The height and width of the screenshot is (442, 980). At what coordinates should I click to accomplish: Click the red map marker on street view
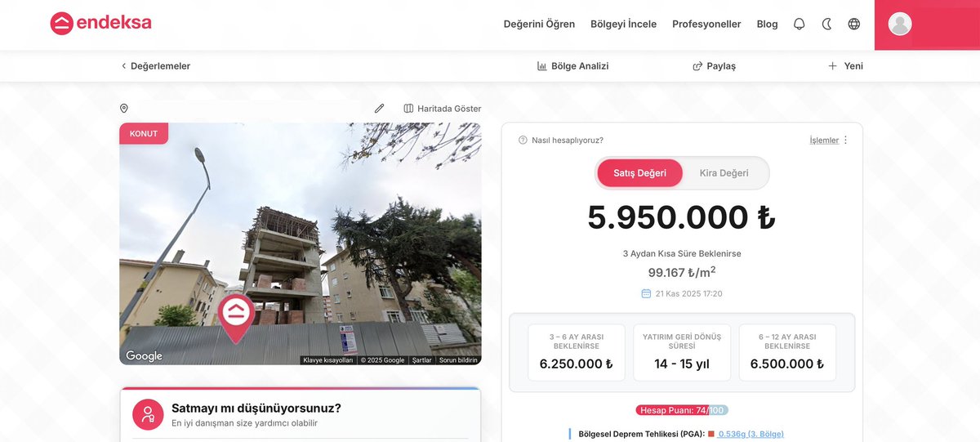(x=236, y=319)
